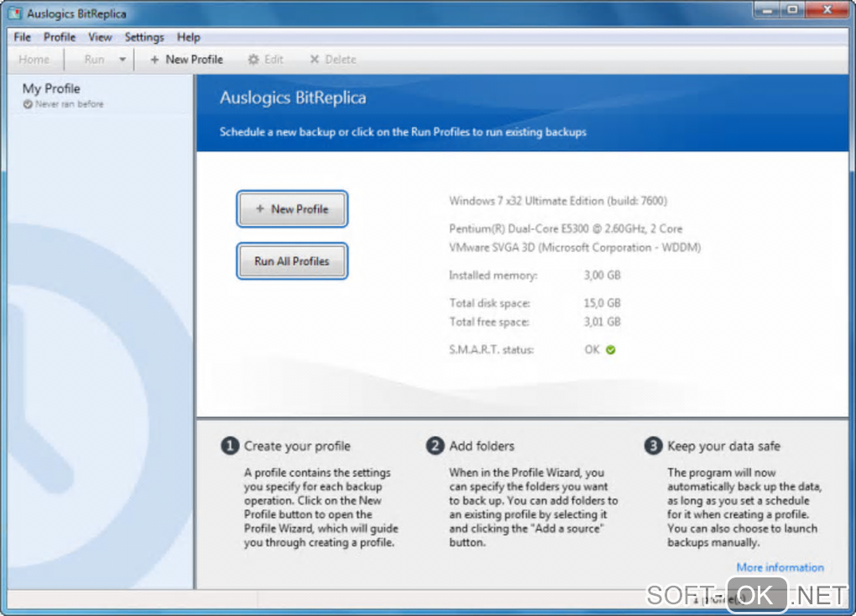Click the green S.M.A.R.T. OK status icon
Screen dimensions: 856x616
(611, 350)
